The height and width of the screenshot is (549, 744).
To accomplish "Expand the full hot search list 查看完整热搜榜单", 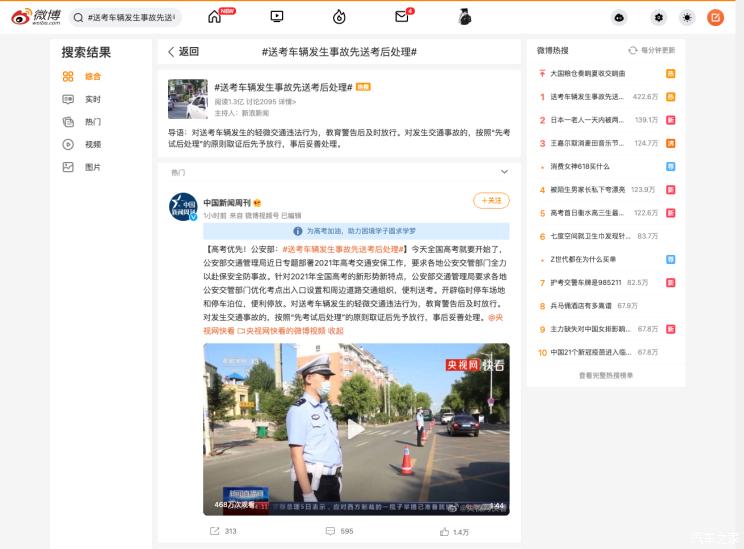I will pyautogui.click(x=605, y=375).
